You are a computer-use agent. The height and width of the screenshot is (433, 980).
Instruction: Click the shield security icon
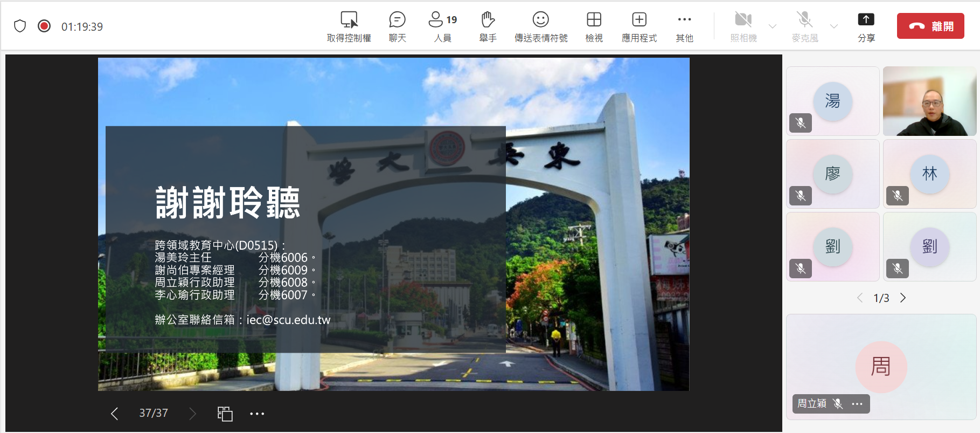tap(20, 26)
